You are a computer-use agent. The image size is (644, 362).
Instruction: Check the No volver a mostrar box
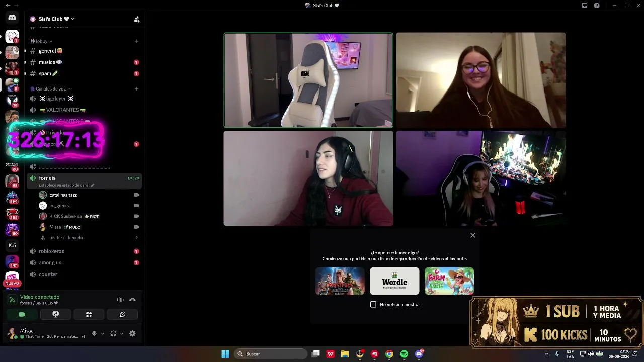[373, 305]
